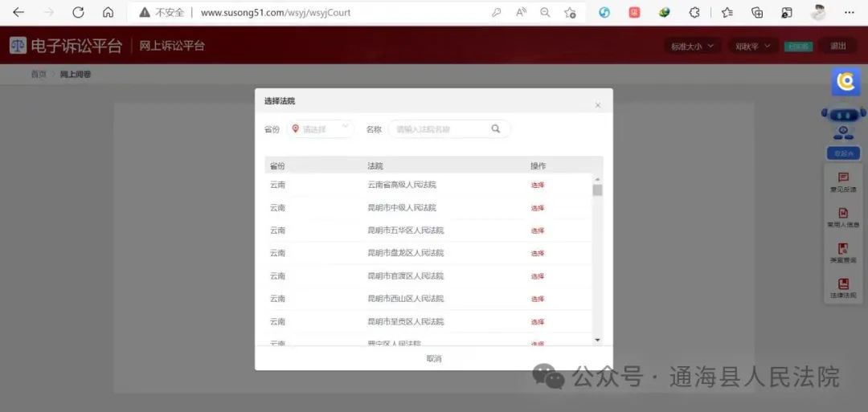The height and width of the screenshot is (412, 868).
Task: Click the 请输入法院名称 court name field
Action: (440, 129)
